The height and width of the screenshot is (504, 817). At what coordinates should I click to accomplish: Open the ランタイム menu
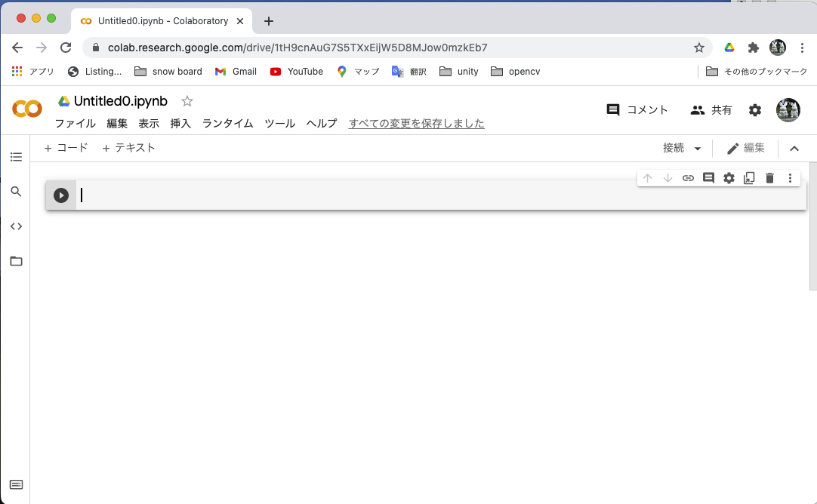[227, 124]
